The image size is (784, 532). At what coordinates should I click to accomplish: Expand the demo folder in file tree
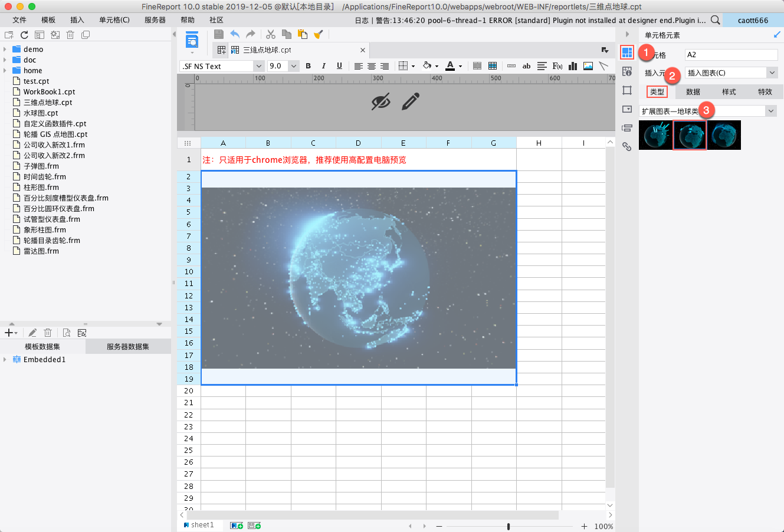point(5,50)
